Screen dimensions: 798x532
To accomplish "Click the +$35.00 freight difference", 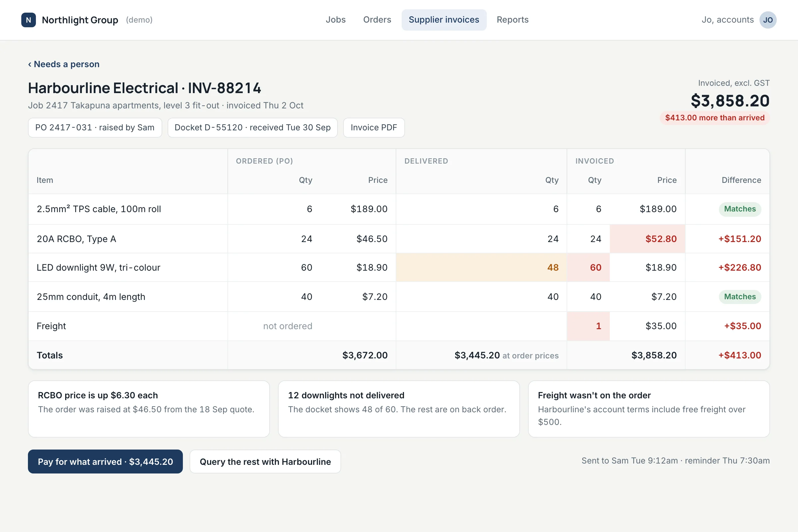I will pos(743,326).
